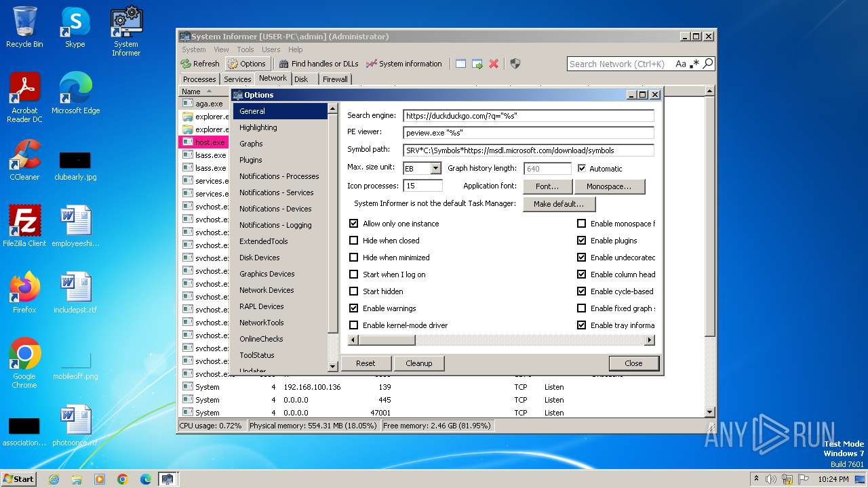Open FileZilla Client shortcut
This screenshot has width=868, height=488.
click(x=24, y=226)
